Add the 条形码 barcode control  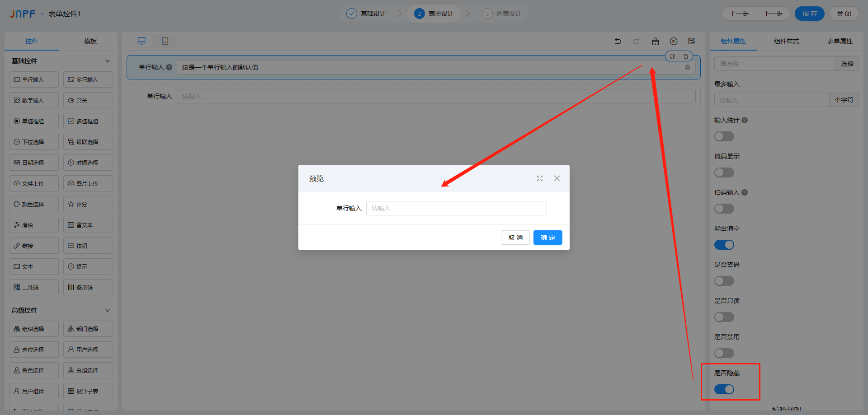click(88, 287)
